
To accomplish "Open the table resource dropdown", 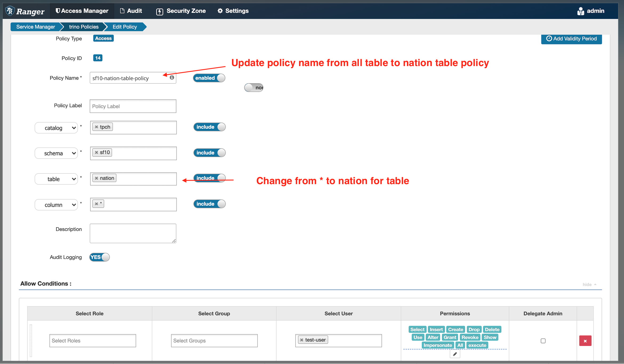I will [x=56, y=179].
